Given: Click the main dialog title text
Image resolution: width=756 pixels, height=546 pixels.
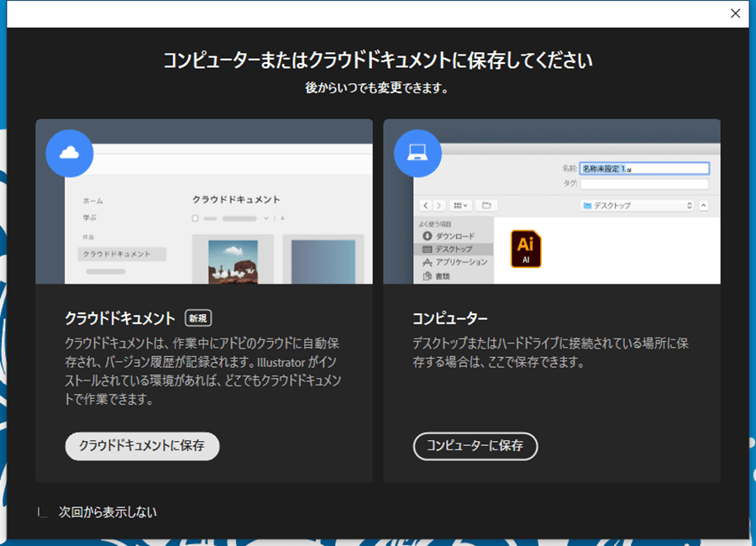Looking at the screenshot, I should 377,60.
